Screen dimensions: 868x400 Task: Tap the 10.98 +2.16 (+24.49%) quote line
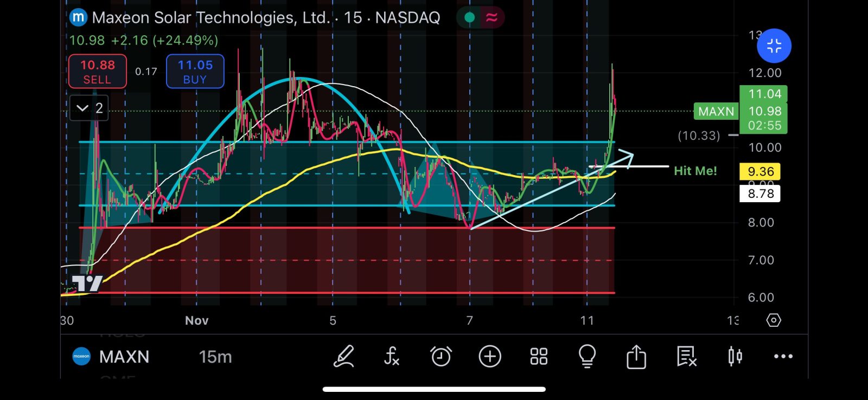click(x=144, y=41)
